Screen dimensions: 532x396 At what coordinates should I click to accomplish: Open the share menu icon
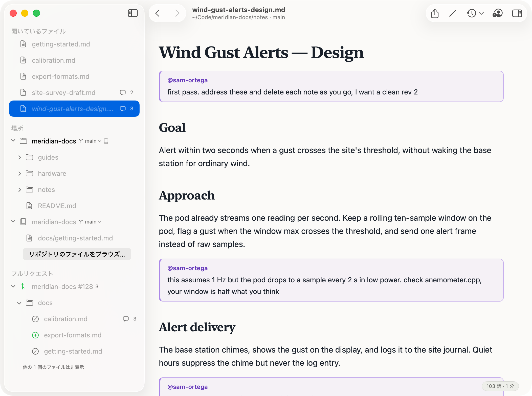(x=435, y=13)
